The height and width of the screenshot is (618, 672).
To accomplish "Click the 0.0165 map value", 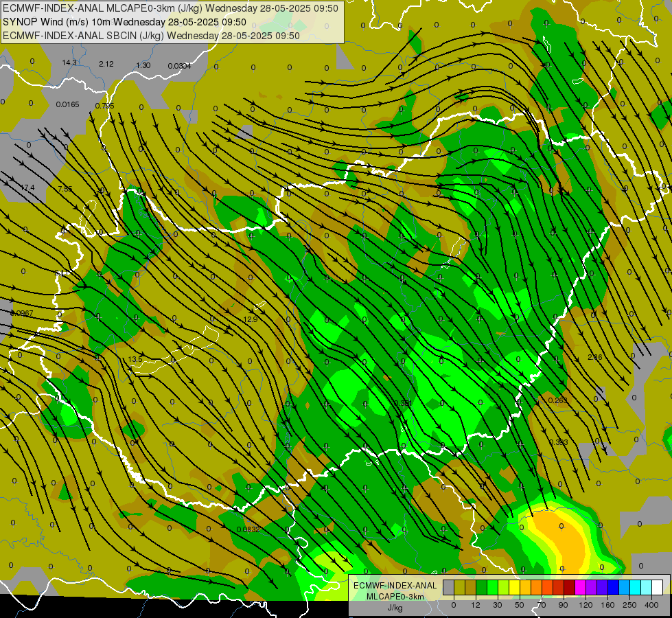I will click(68, 104).
